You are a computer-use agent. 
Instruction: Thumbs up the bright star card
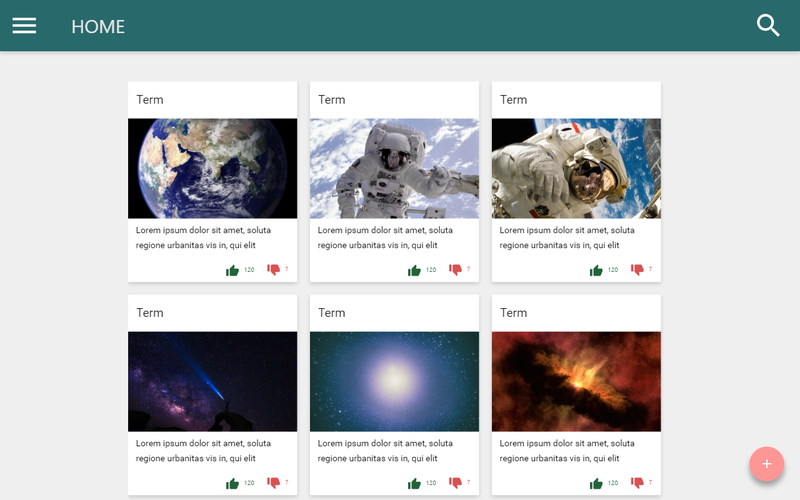415,483
